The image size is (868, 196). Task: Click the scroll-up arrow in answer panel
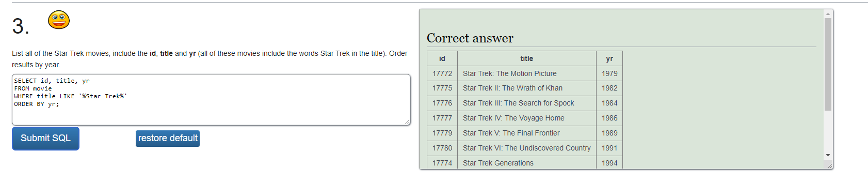coord(828,14)
